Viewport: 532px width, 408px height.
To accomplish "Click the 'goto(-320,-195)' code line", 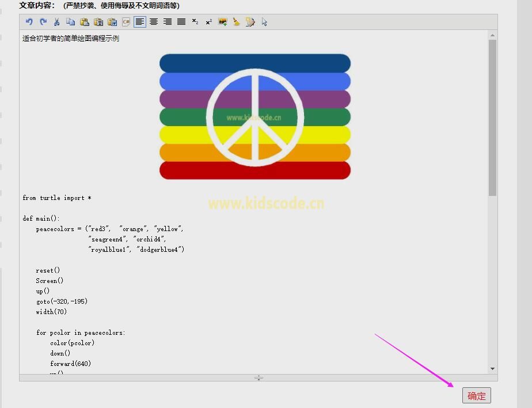I will 62,301.
